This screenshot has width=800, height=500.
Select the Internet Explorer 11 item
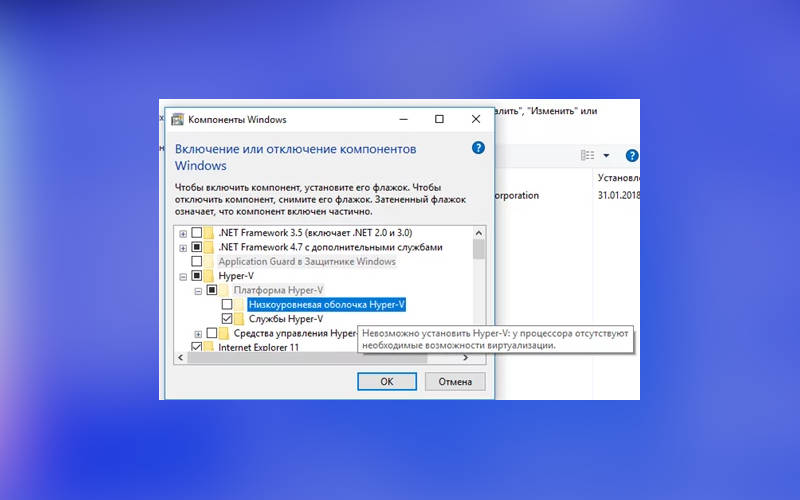[258, 347]
